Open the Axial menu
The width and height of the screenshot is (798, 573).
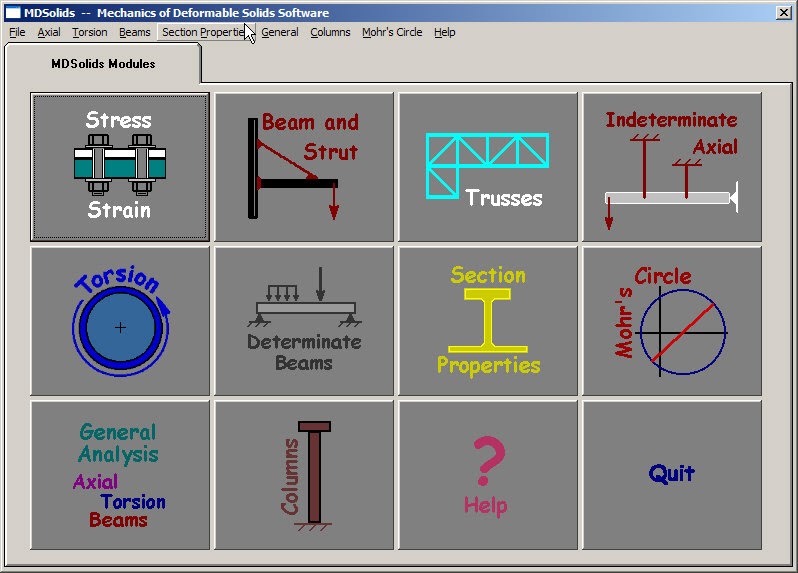[x=49, y=32]
